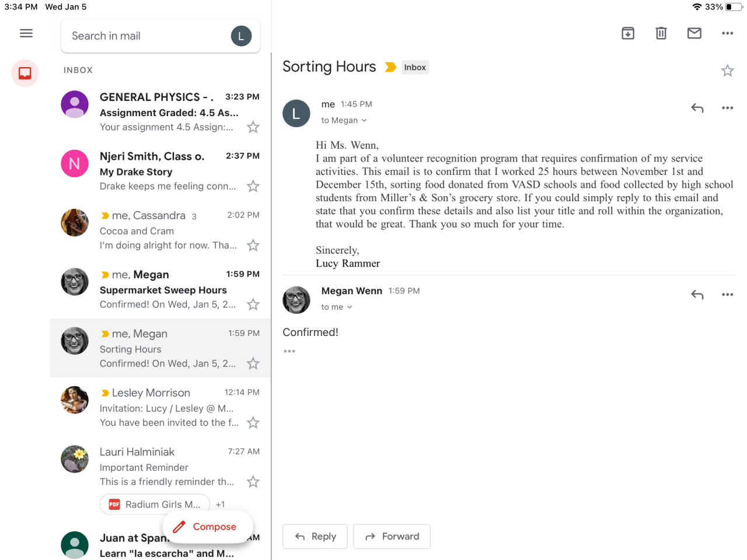
Task: Click the red inbox icon in the sidebar
Action: 25,73
